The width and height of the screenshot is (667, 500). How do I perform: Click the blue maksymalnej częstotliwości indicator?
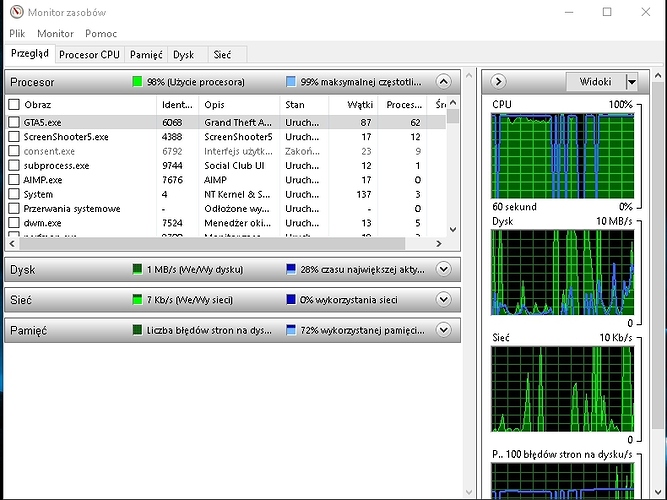coord(291,81)
